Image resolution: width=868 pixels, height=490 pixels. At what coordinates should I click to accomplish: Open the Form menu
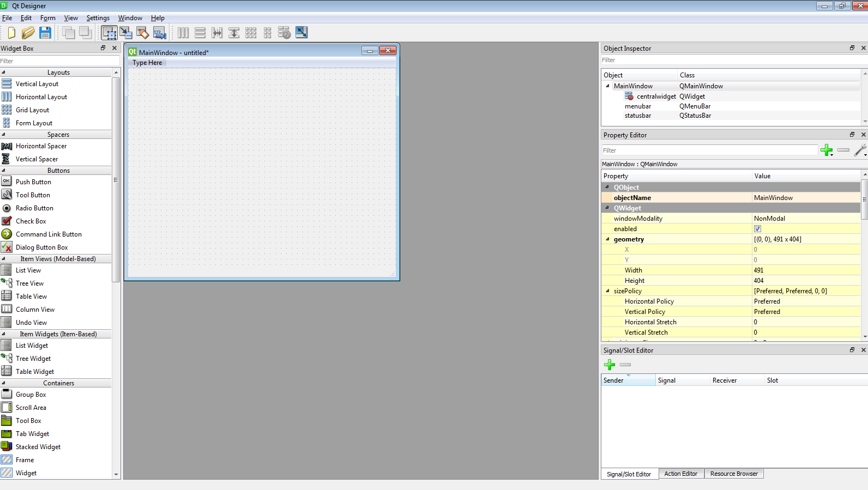[x=47, y=18]
